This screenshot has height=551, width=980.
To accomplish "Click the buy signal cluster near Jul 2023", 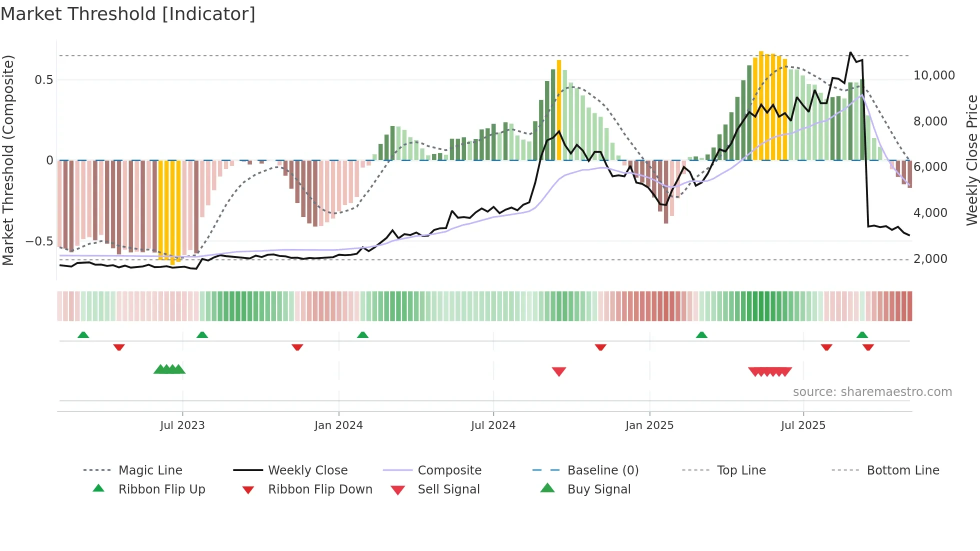I will (x=169, y=369).
